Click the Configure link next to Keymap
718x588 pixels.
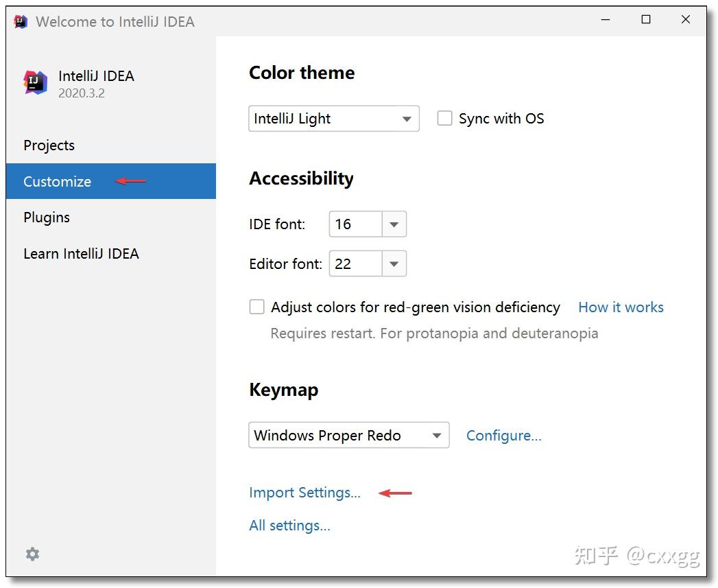(x=503, y=435)
